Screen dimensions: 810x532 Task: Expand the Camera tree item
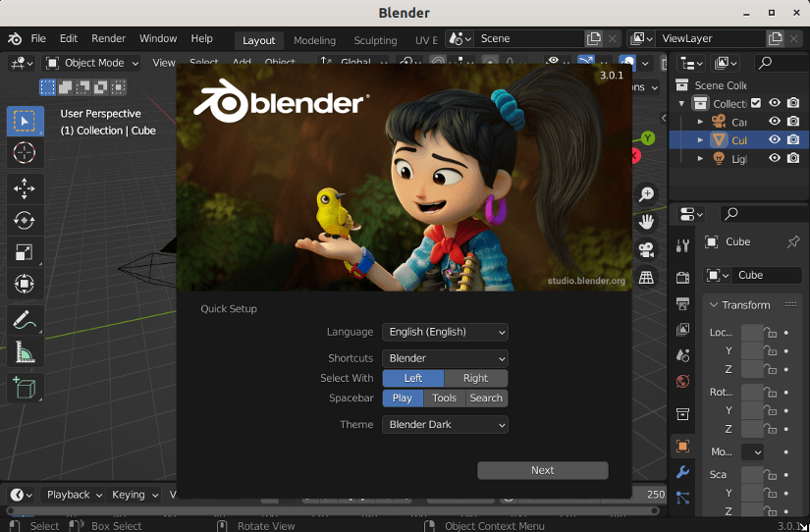[700, 122]
